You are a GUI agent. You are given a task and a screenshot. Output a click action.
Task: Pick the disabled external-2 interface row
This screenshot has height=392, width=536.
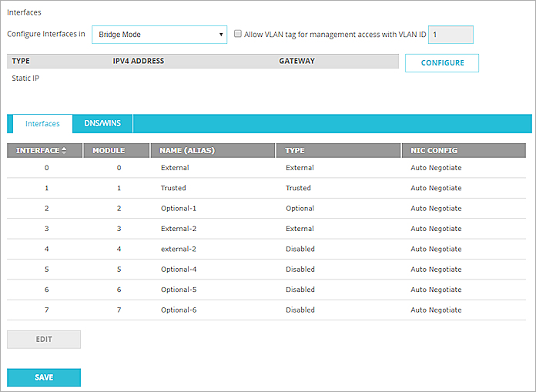(179, 249)
